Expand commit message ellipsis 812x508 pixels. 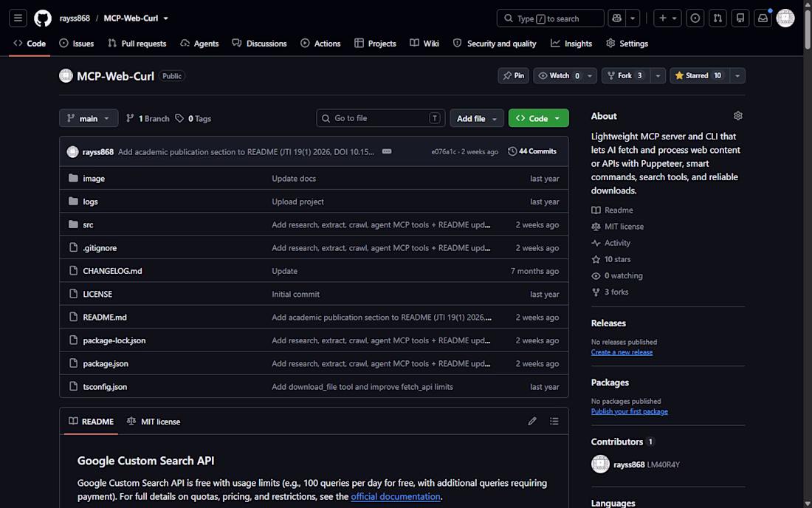pos(387,151)
